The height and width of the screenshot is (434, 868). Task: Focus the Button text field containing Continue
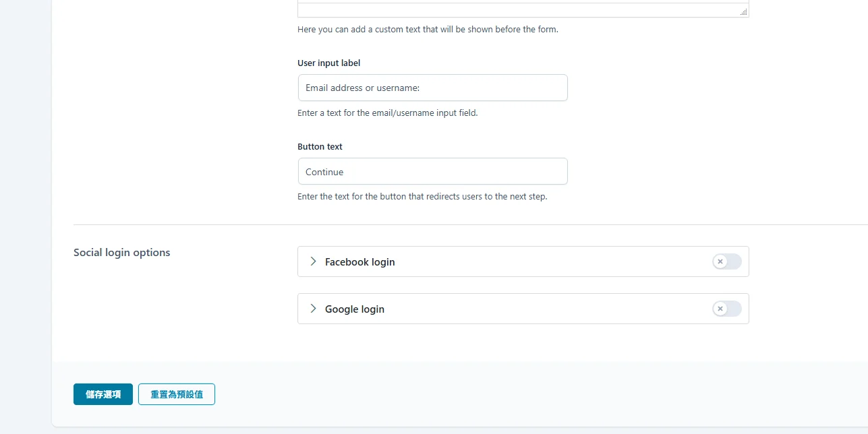click(432, 171)
